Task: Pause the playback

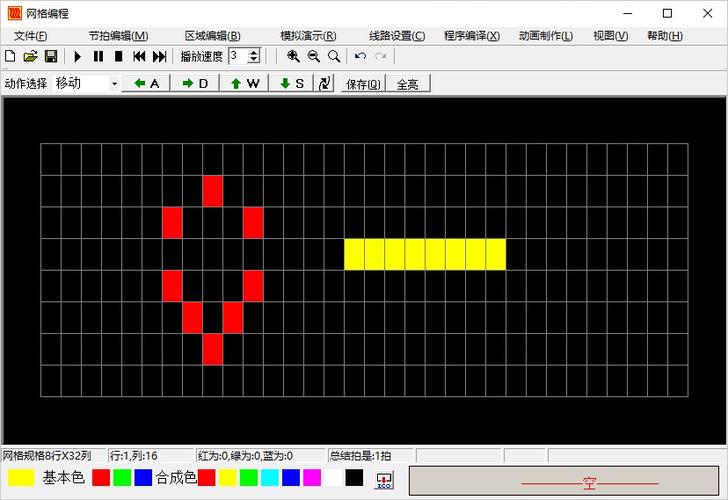Action: click(x=98, y=57)
